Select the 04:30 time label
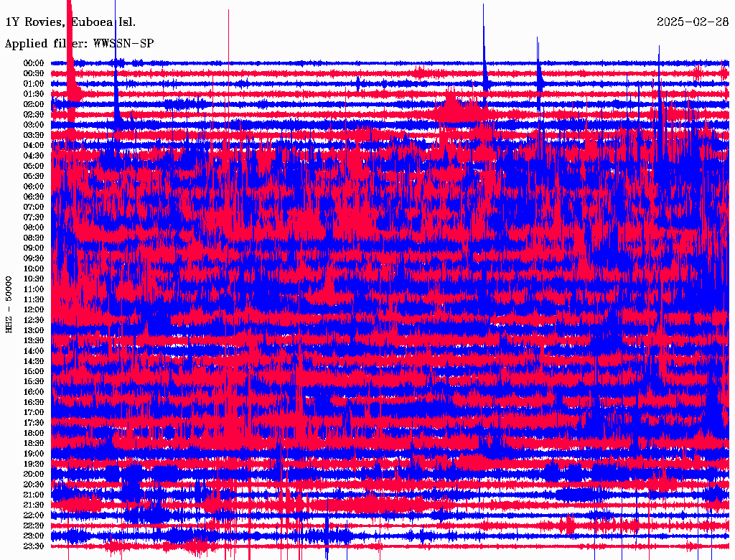 tap(34, 156)
